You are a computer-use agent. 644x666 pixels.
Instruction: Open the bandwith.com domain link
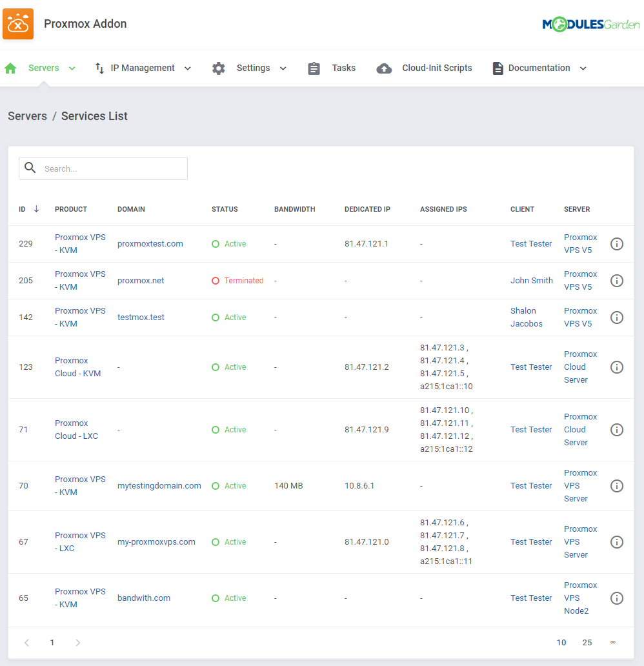pyautogui.click(x=144, y=598)
